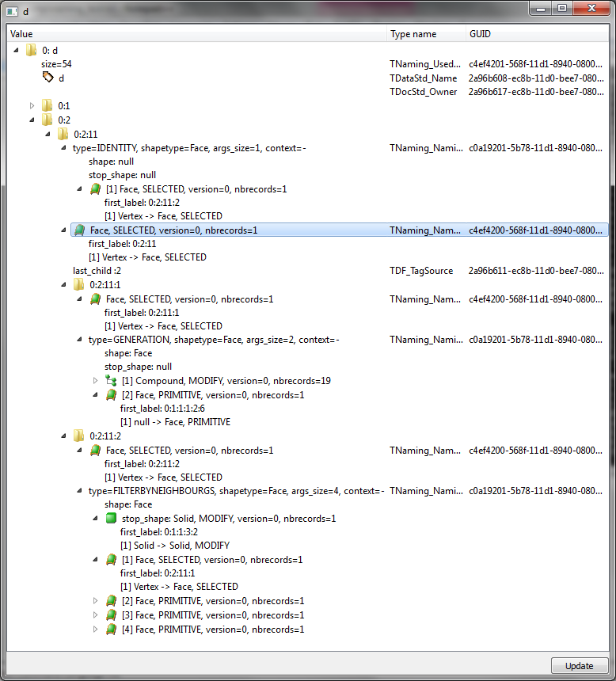The image size is (616, 681).
Task: Expand the [1] Compound, MODIFY node
Action: [96, 381]
